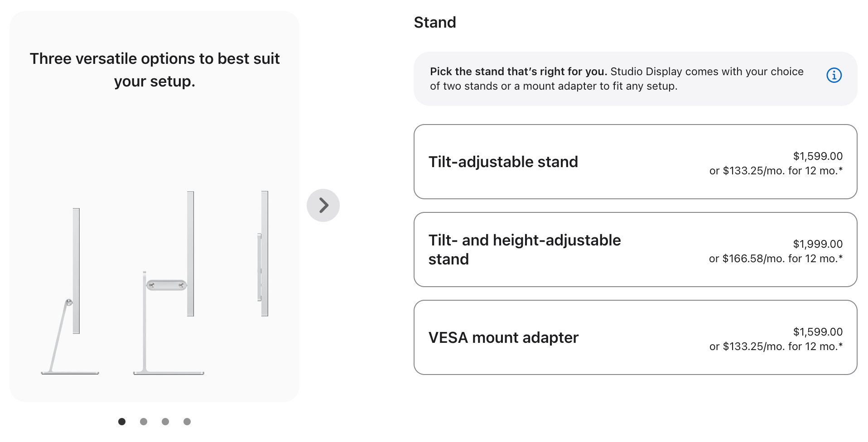Go to the first gallery dot
The image size is (868, 442).
pos(122,422)
